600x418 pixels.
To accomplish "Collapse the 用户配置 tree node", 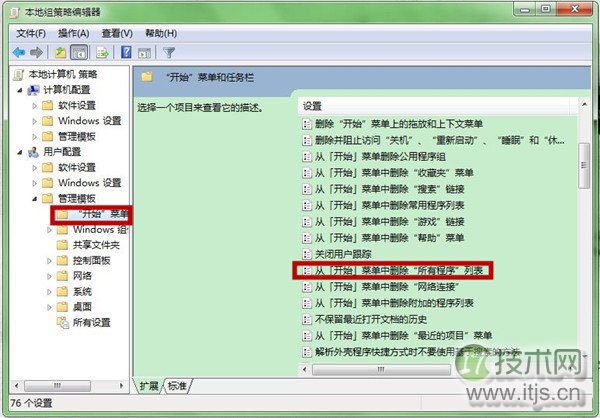I will click(20, 152).
